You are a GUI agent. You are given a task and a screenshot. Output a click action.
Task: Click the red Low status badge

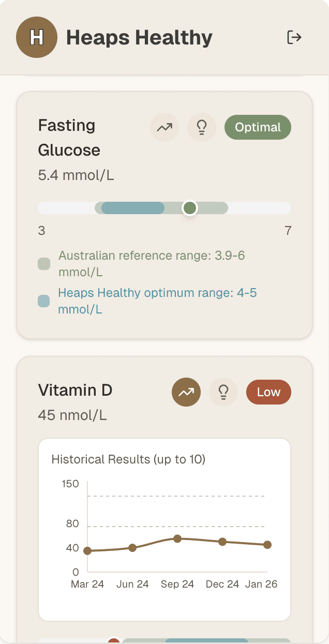pos(268,392)
